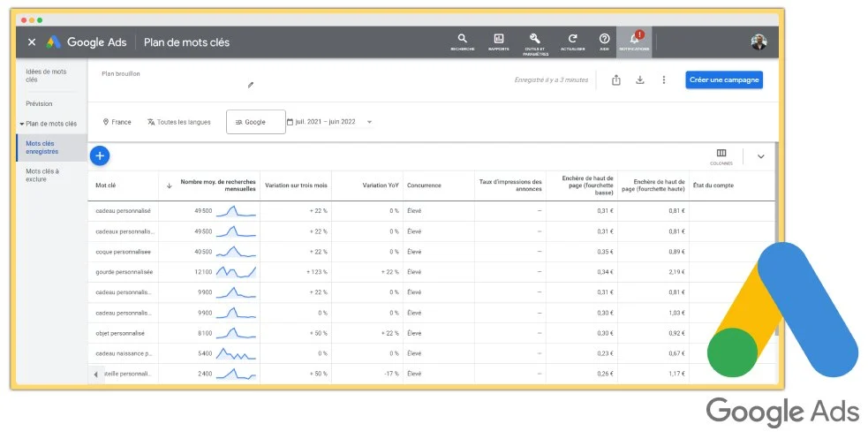The height and width of the screenshot is (439, 868).
Task: Click the 0,23 € low bid cell
Action: 605,353
